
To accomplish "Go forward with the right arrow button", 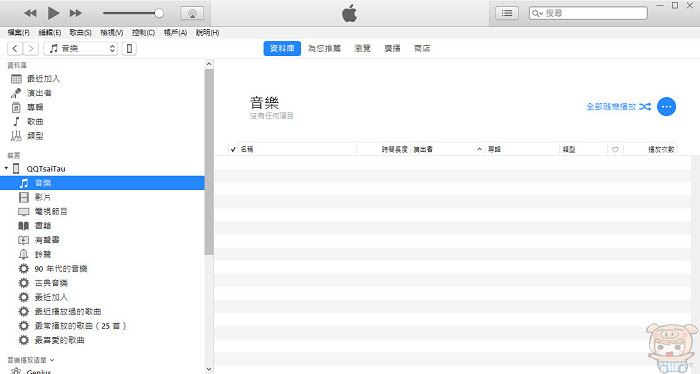I will pos(31,48).
